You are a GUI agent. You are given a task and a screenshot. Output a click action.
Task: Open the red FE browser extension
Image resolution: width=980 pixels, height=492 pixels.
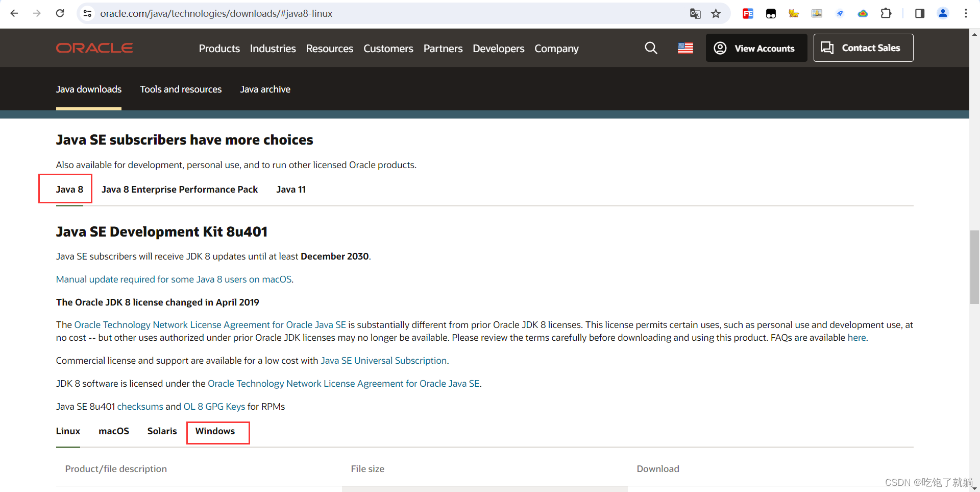[x=748, y=13]
